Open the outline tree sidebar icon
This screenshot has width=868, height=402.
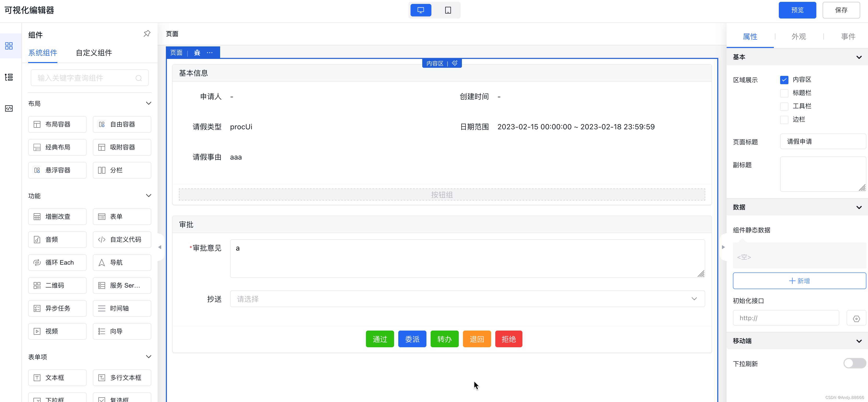pyautogui.click(x=9, y=77)
